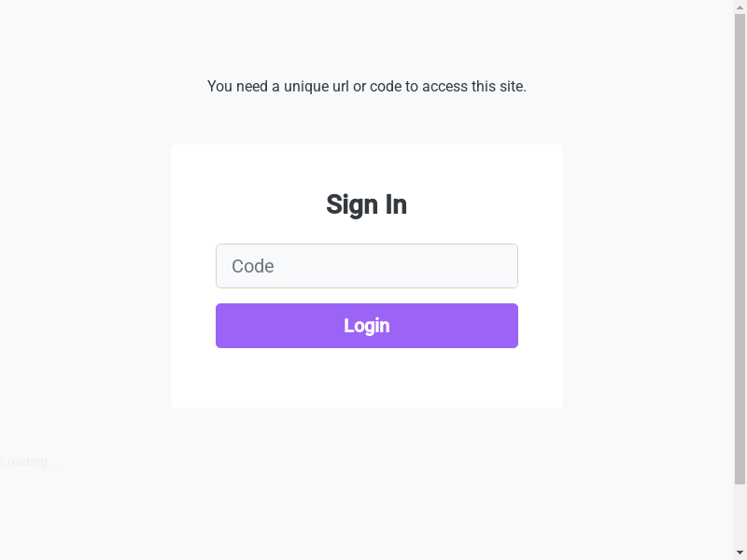Click "access this site" in the notice
Screen dimensions: 747x560
[474, 87]
